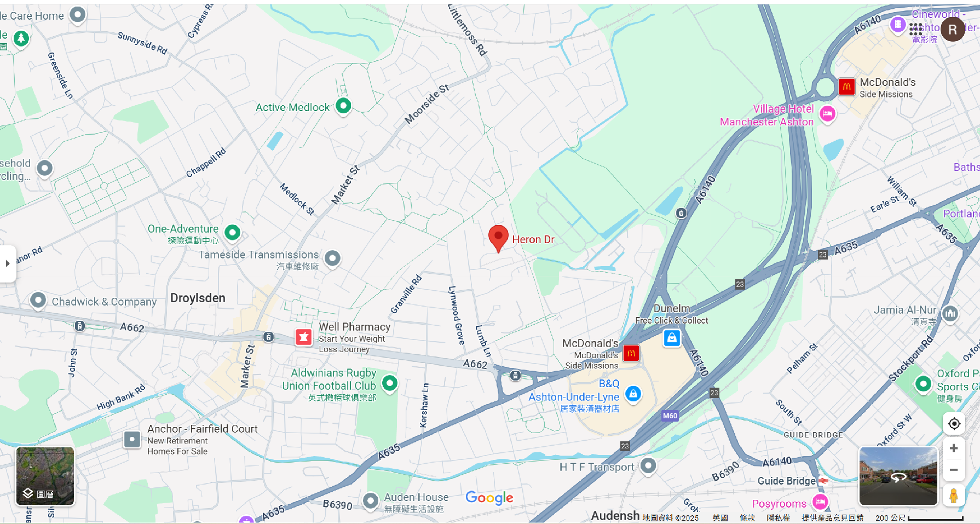
Task: Open the Google apps grid menu
Action: 916,30
